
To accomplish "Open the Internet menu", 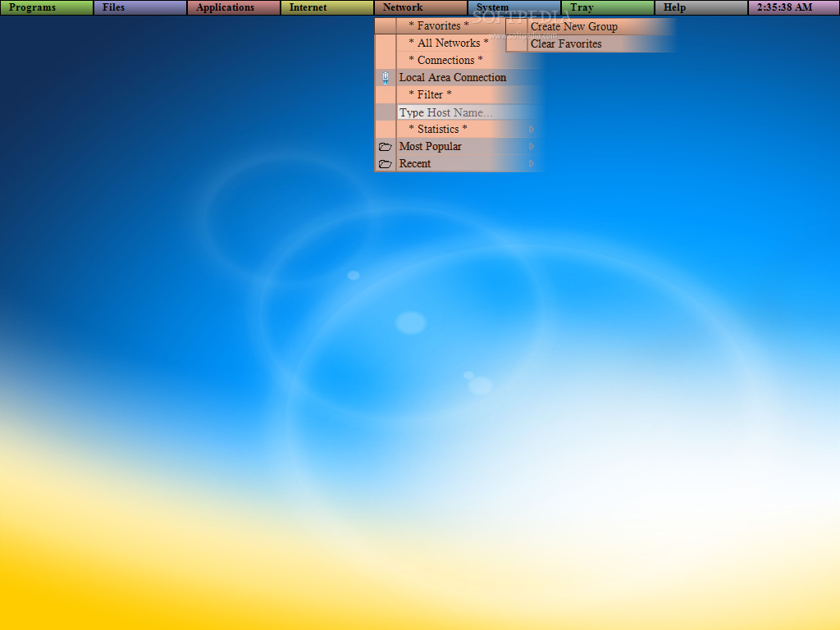I will point(326,7).
